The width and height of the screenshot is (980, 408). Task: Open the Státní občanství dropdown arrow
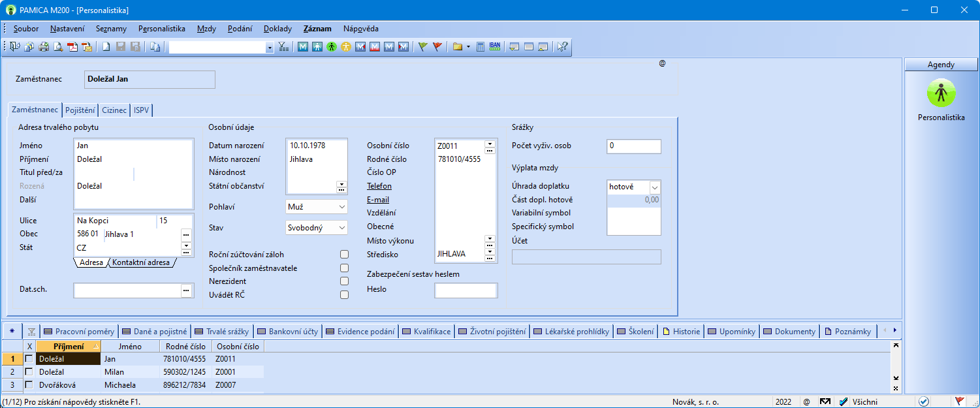(x=341, y=183)
